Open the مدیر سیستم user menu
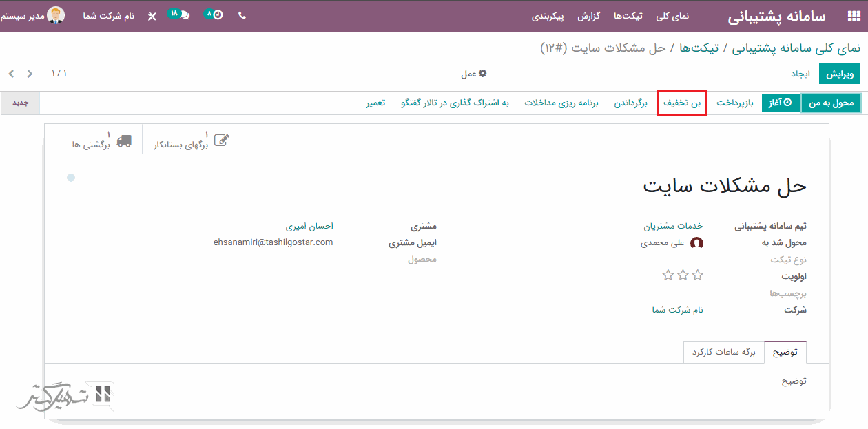 pyautogui.click(x=33, y=15)
